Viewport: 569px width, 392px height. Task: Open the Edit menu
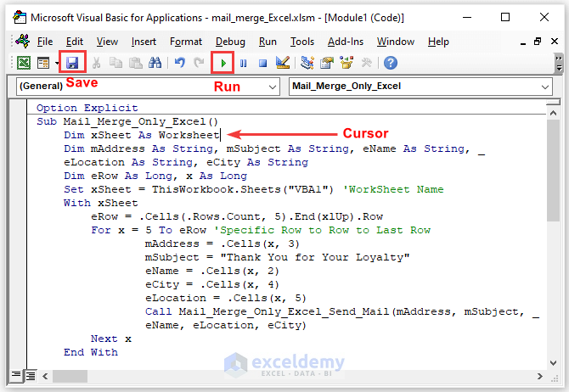(x=75, y=42)
